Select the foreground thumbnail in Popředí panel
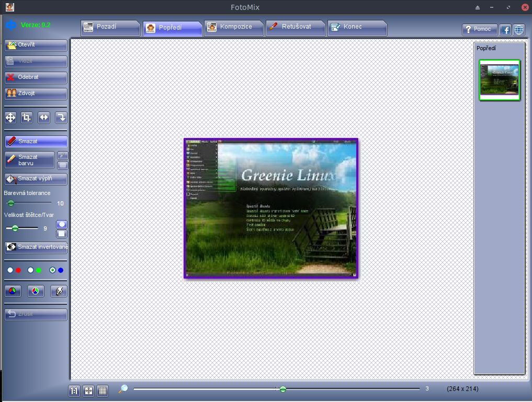The width and height of the screenshot is (532, 402). click(500, 80)
